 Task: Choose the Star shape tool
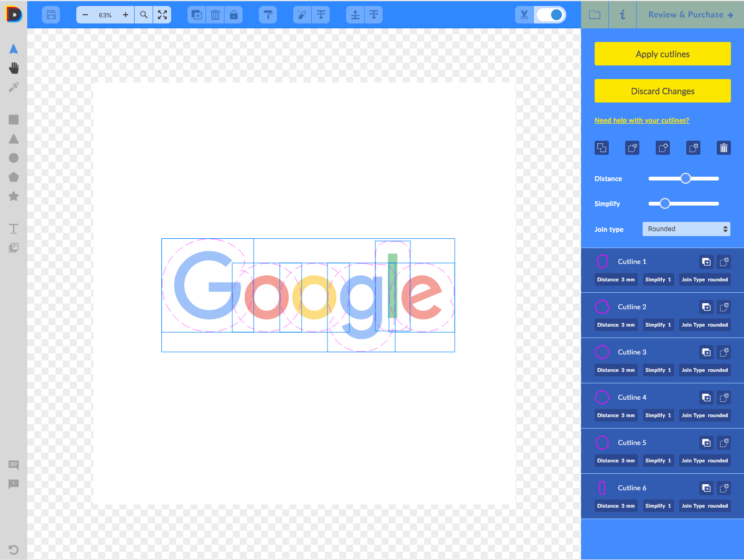click(x=13, y=196)
